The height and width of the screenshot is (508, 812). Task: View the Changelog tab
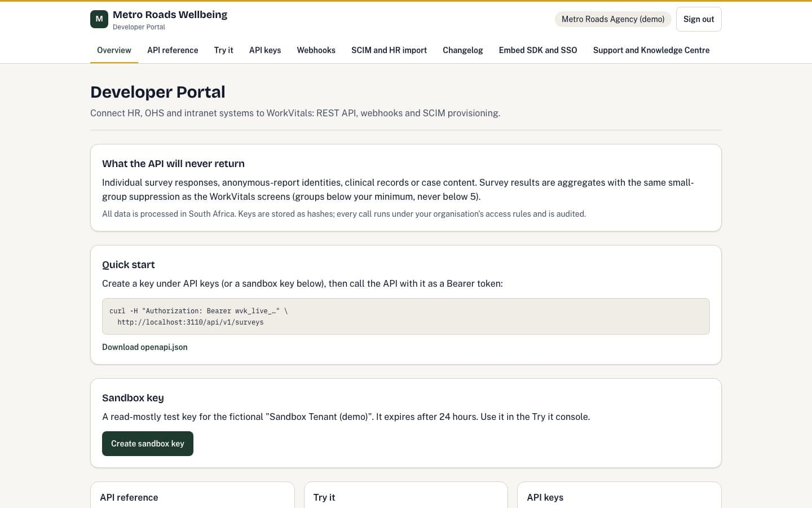tap(462, 50)
